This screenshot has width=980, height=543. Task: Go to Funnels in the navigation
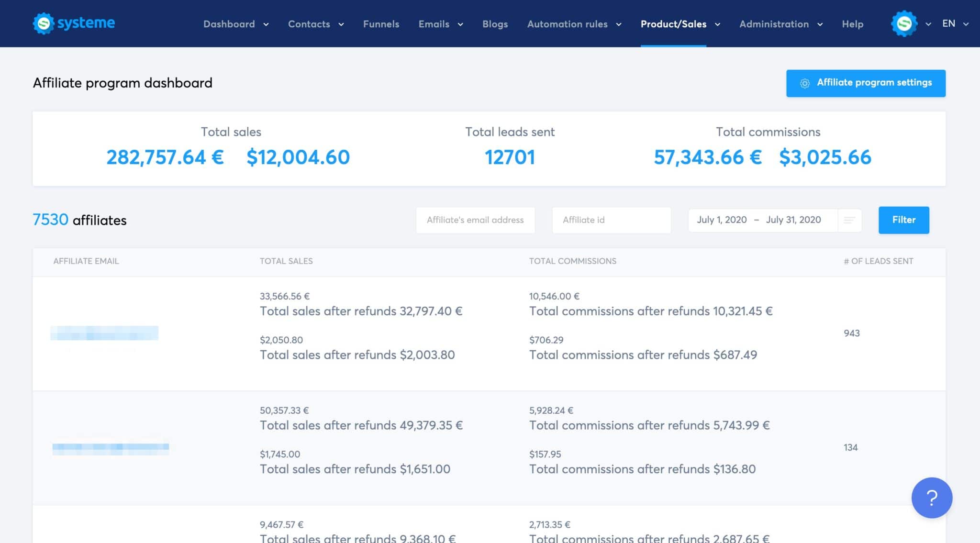coord(381,24)
